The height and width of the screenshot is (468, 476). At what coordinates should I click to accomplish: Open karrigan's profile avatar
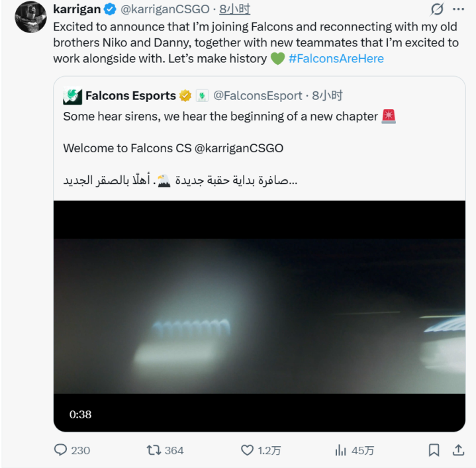[30, 17]
